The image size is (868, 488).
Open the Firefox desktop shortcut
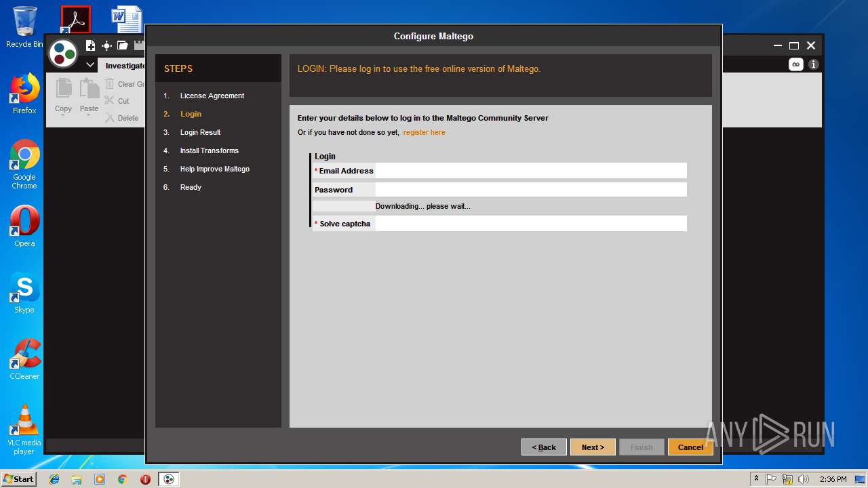click(24, 94)
